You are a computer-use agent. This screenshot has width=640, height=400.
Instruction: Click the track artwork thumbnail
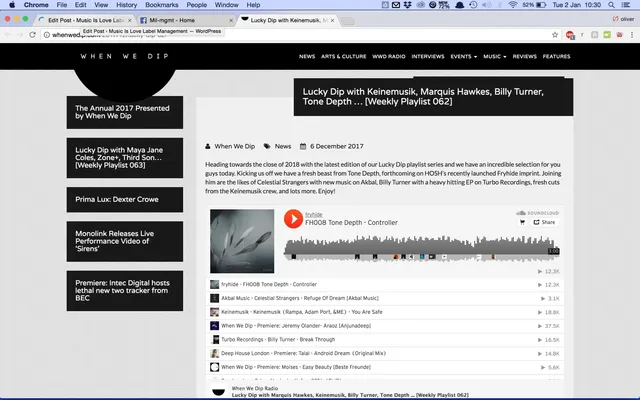(242, 241)
